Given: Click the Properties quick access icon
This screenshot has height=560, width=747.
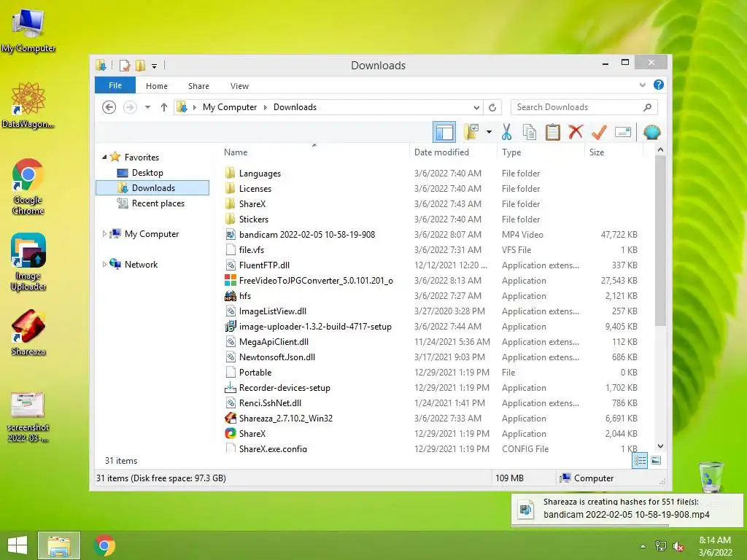Looking at the screenshot, I should (124, 65).
